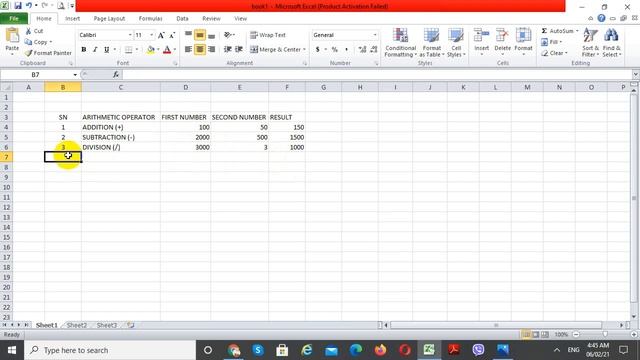Click the Fill Color bucket icon
The image size is (640, 360).
(151, 50)
